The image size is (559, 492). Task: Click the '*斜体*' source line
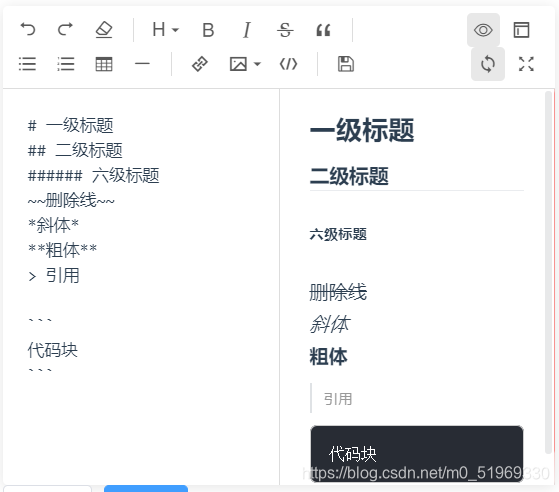pyautogui.click(x=53, y=225)
